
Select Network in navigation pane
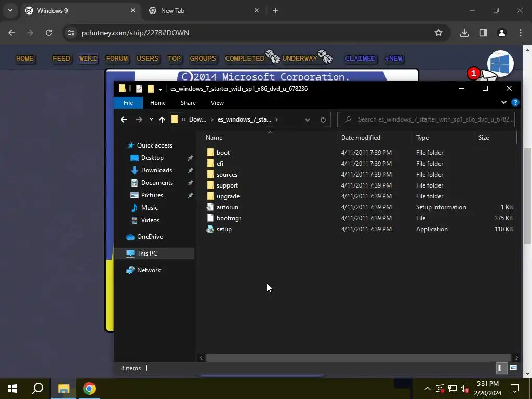click(x=149, y=270)
